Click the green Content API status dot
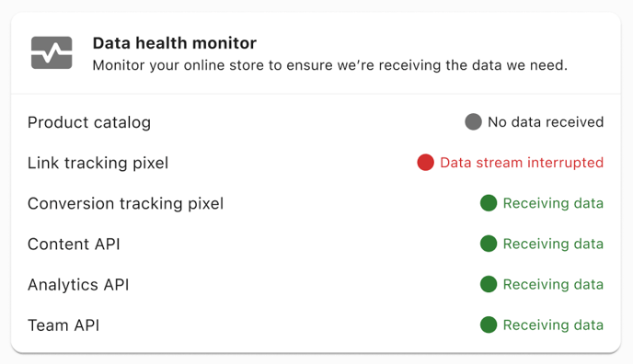 tap(489, 244)
